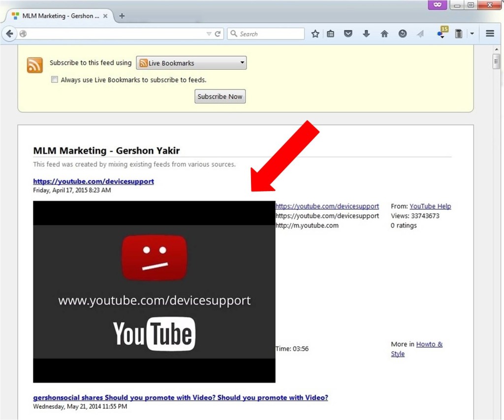Image resolution: width=504 pixels, height=420 pixels.
Task: Click the paper plane share icon
Action: coord(420,34)
